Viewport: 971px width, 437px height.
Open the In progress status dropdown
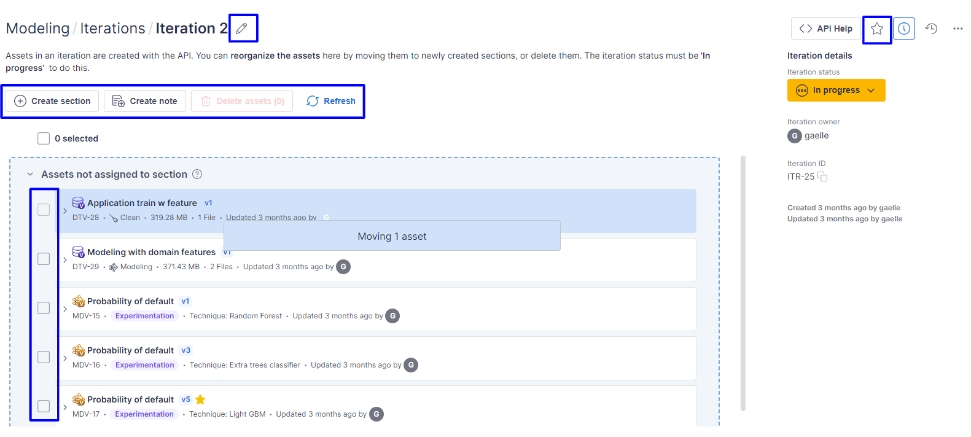(836, 90)
